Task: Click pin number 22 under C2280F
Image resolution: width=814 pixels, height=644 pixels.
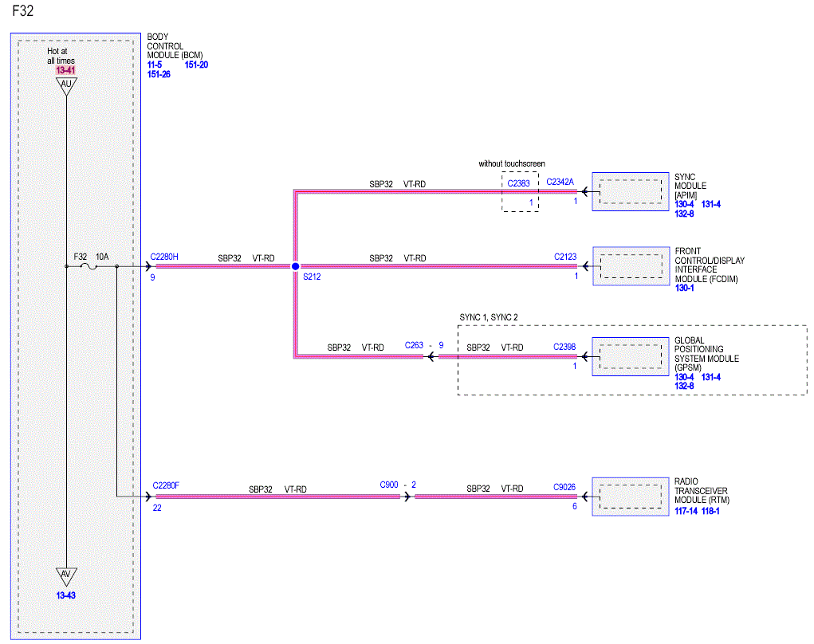Action: coord(157,508)
